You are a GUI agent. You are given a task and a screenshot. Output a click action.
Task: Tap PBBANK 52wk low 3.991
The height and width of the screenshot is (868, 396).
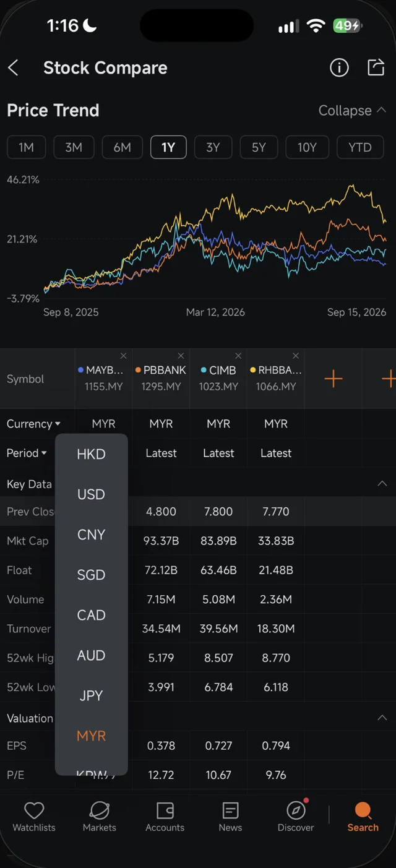tap(161, 687)
